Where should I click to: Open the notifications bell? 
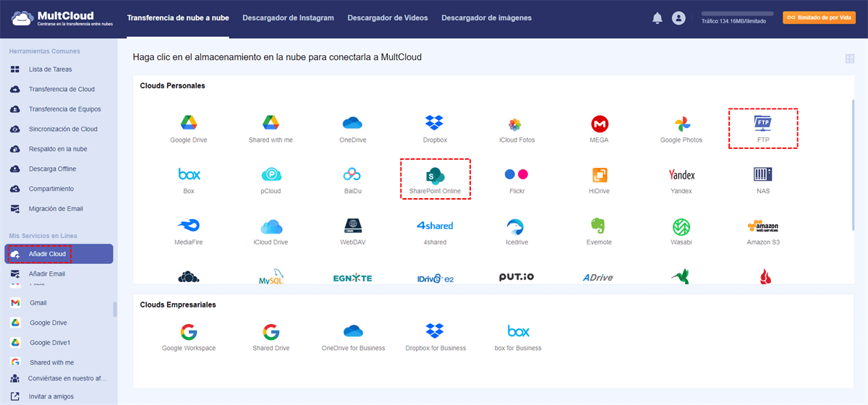tap(657, 18)
